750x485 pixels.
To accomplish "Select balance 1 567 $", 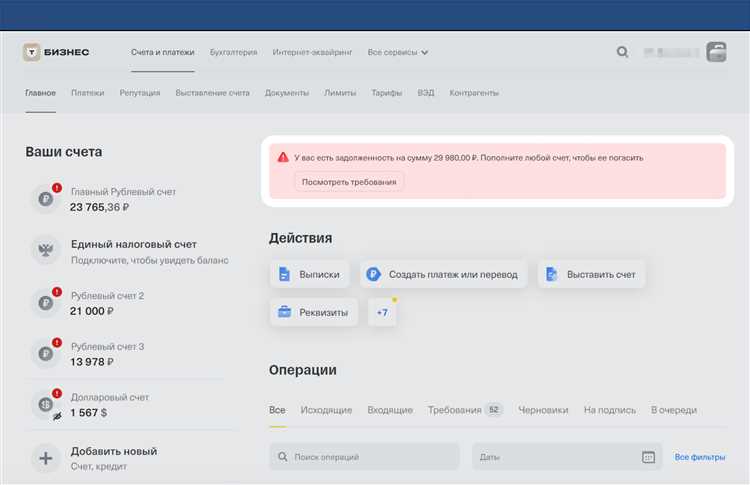I will pyautogui.click(x=88, y=412).
